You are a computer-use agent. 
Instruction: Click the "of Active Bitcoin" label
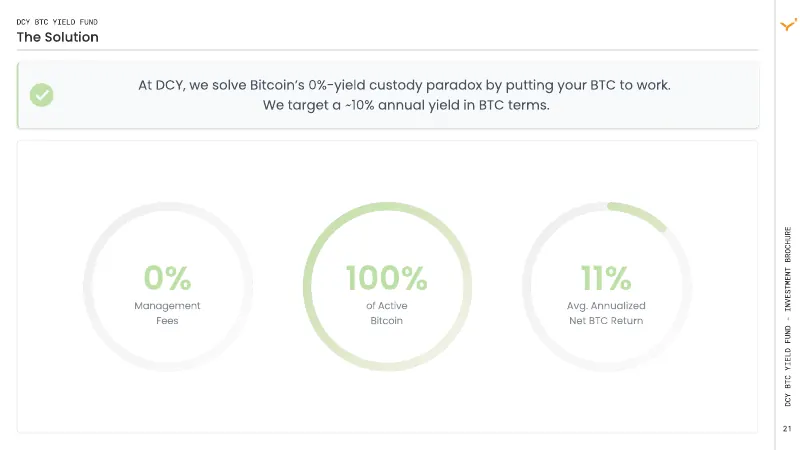coord(387,313)
